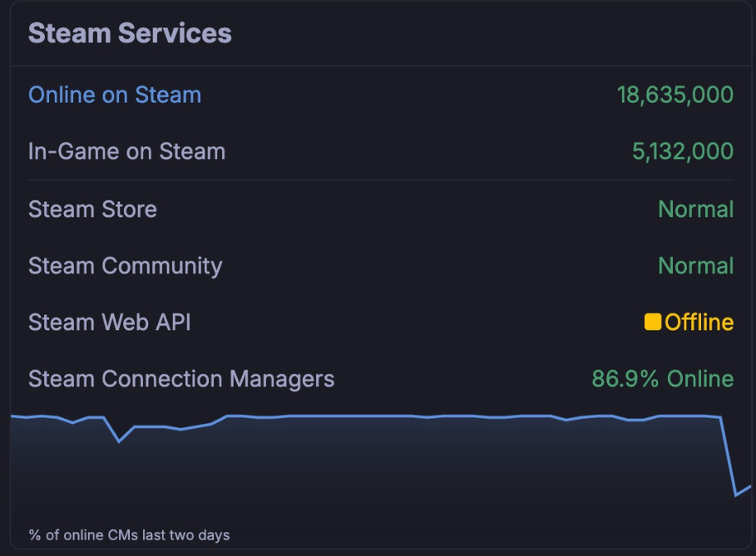The height and width of the screenshot is (556, 756).
Task: Select the Steam Connection Managers label
Action: click(x=180, y=379)
